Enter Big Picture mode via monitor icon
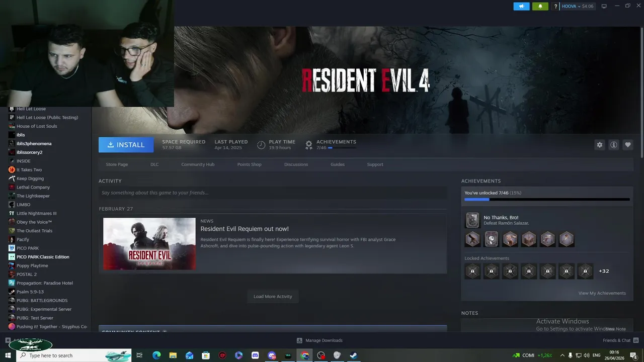 point(604,6)
